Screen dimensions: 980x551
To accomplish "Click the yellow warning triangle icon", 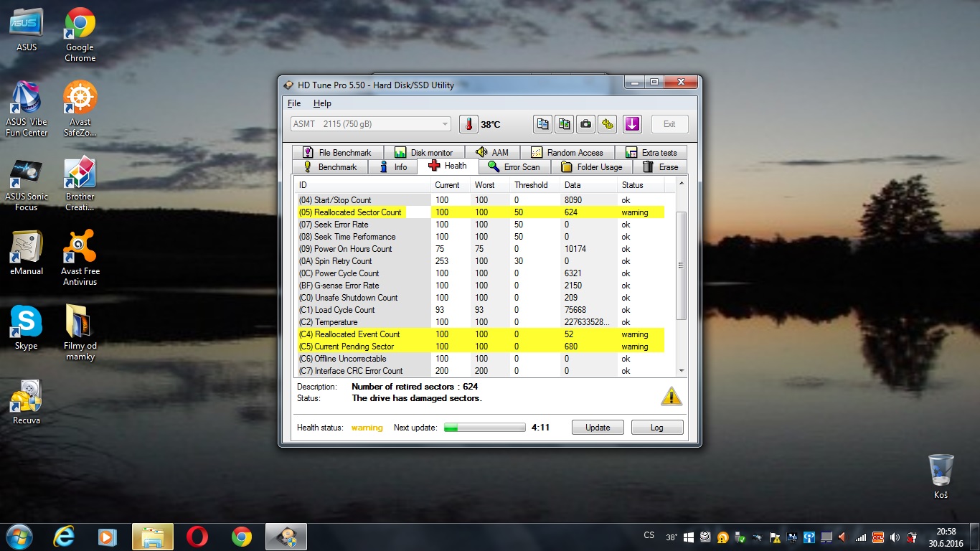I will point(671,396).
